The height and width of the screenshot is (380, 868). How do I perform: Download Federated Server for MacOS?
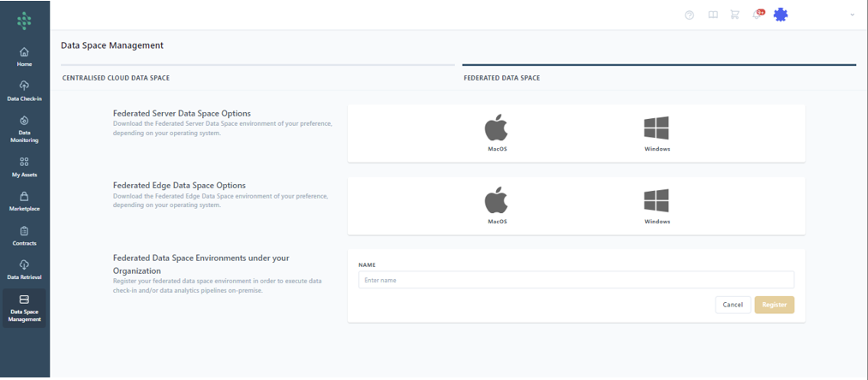coord(497,132)
